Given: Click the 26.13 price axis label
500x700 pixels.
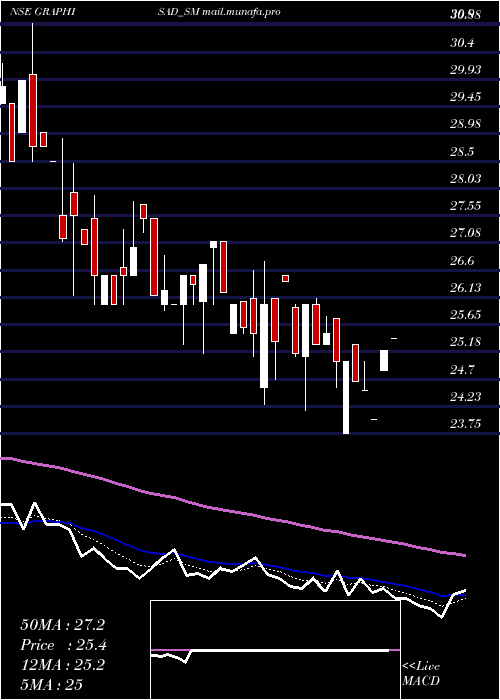Looking at the screenshot, I should click(465, 288).
